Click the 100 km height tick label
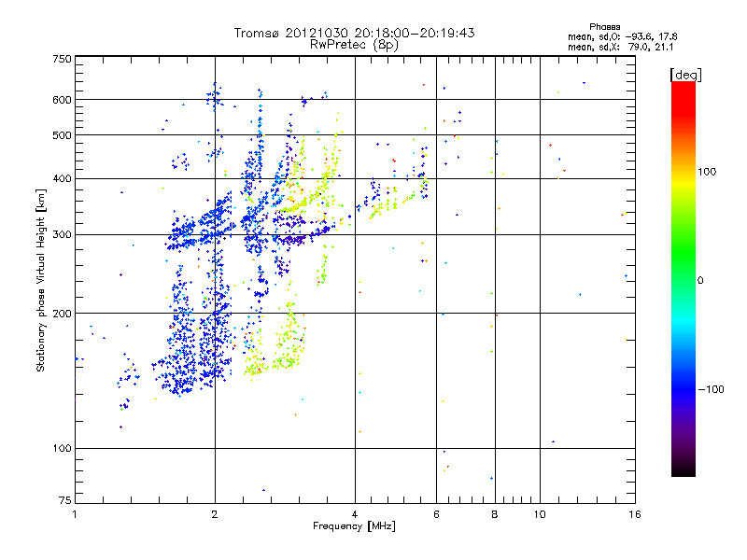This screenshot has height=560, width=747. pos(62,448)
